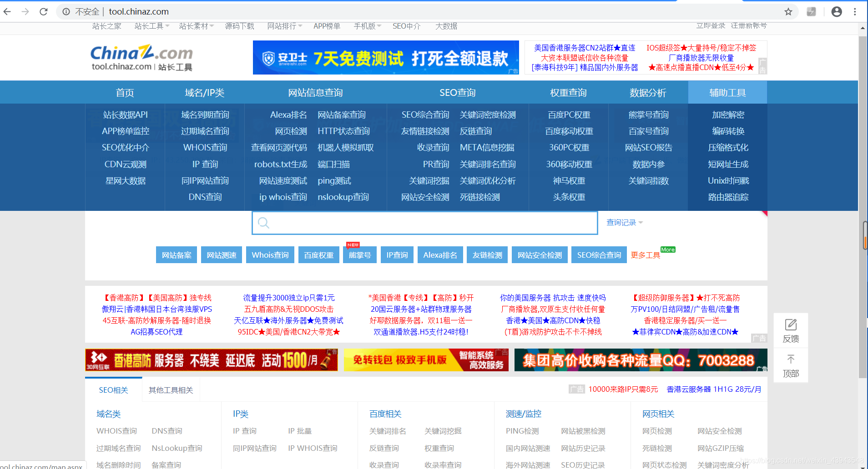
Task: Open 域名/IP类 navigation menu
Action: tap(205, 93)
